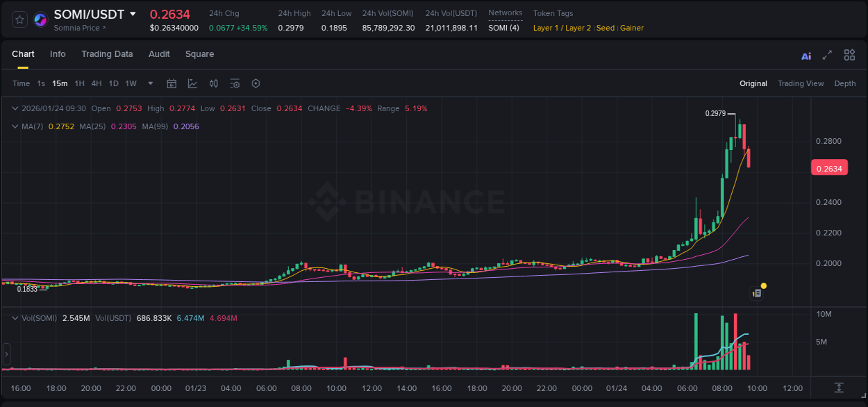Toggle the favorite star for SOMI/USDT
This screenshot has height=407, width=868.
pos(19,19)
